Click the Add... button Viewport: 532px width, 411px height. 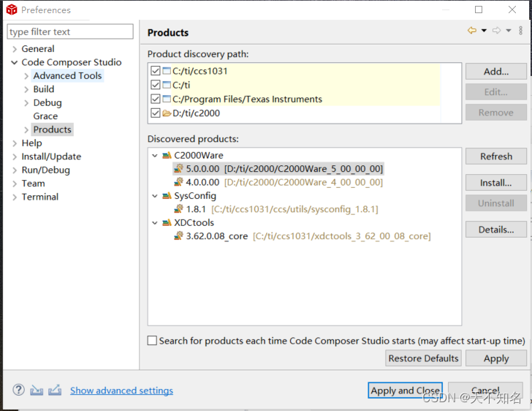495,72
